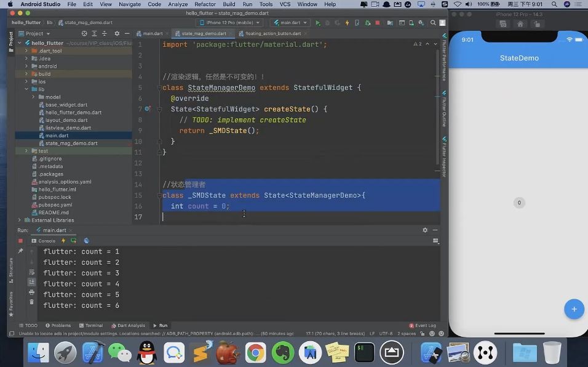Toggle the Structure tool window

11,270
